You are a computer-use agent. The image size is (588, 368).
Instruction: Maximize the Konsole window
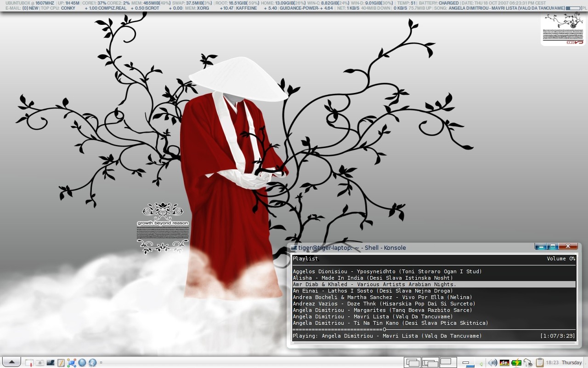coord(553,247)
